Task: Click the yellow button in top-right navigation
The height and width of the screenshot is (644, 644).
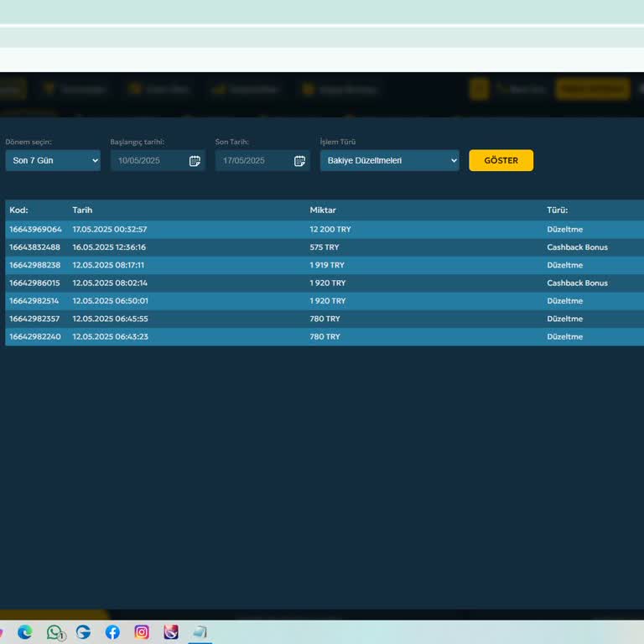Action: (593, 89)
